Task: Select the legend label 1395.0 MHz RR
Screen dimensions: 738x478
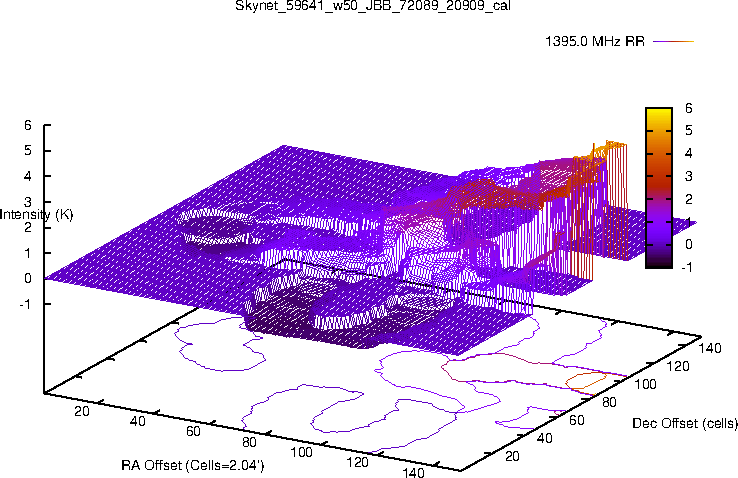Action: coord(595,41)
